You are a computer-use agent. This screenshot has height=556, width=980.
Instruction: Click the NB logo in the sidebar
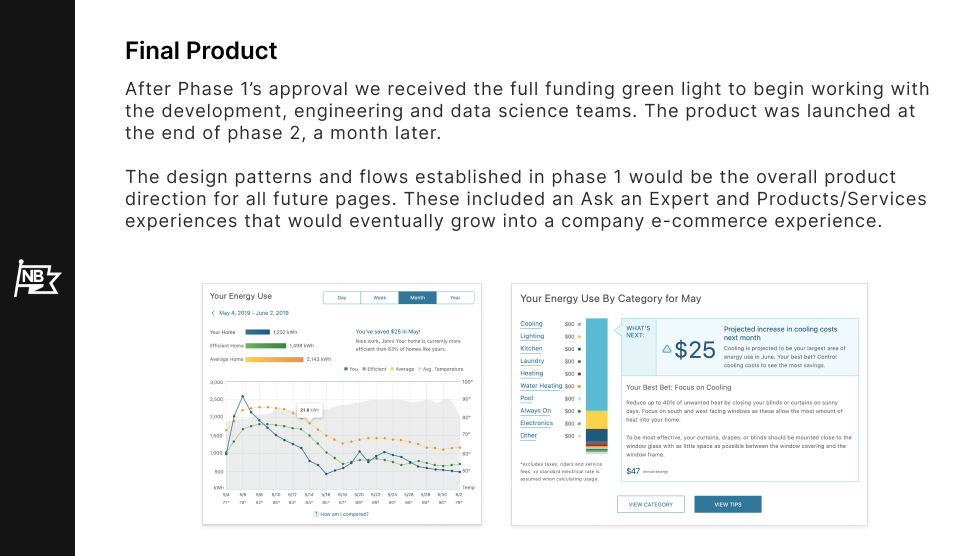click(37, 278)
